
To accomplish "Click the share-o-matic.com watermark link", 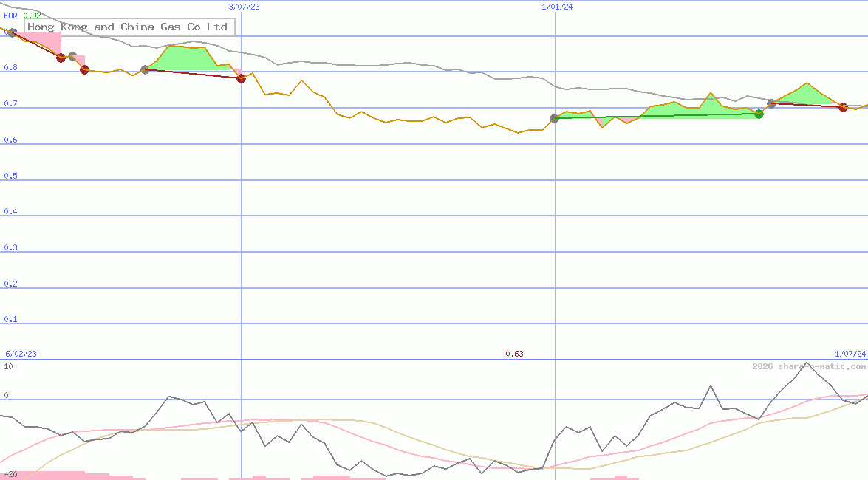I will (x=805, y=366).
